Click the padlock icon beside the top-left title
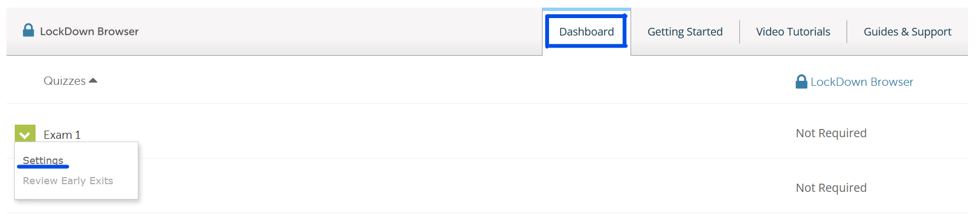Image resolution: width=980 pixels, height=217 pixels. tap(28, 30)
